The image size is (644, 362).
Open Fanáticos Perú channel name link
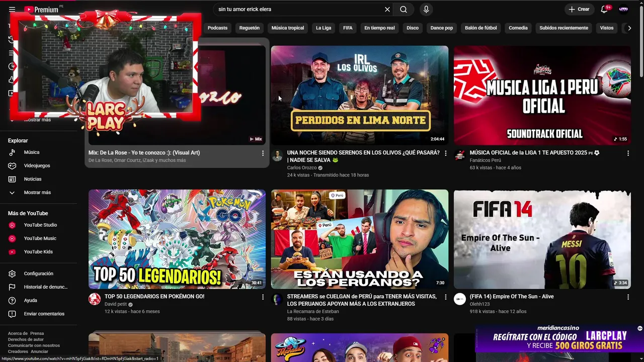coord(485,160)
